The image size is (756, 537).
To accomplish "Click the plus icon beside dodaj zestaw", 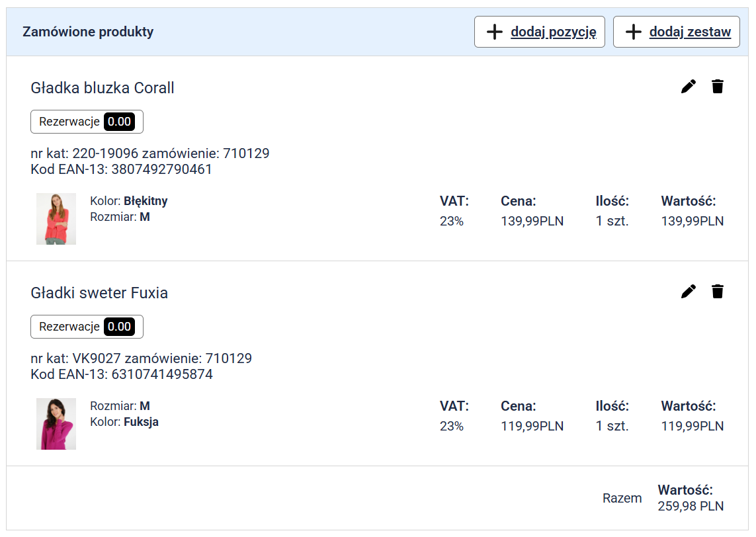I will (x=634, y=32).
